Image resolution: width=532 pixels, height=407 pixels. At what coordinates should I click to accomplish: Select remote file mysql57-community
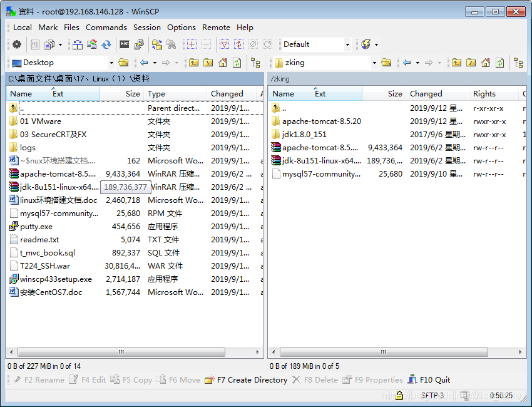tap(321, 174)
